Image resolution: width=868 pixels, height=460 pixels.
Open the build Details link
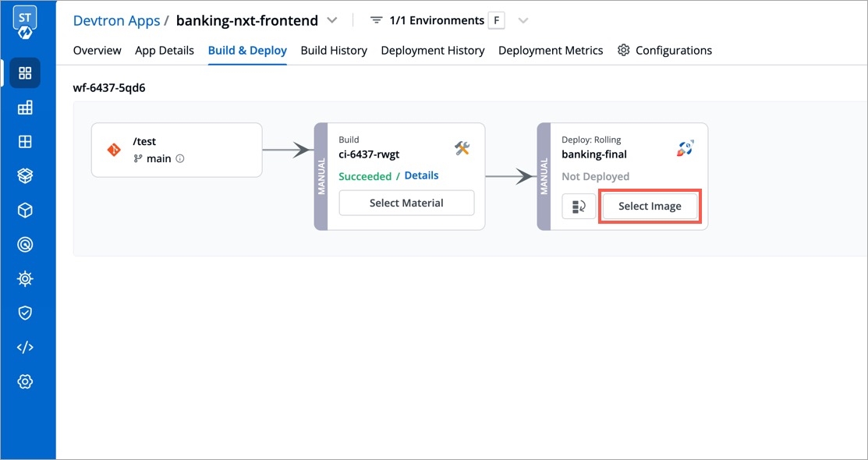(421, 175)
